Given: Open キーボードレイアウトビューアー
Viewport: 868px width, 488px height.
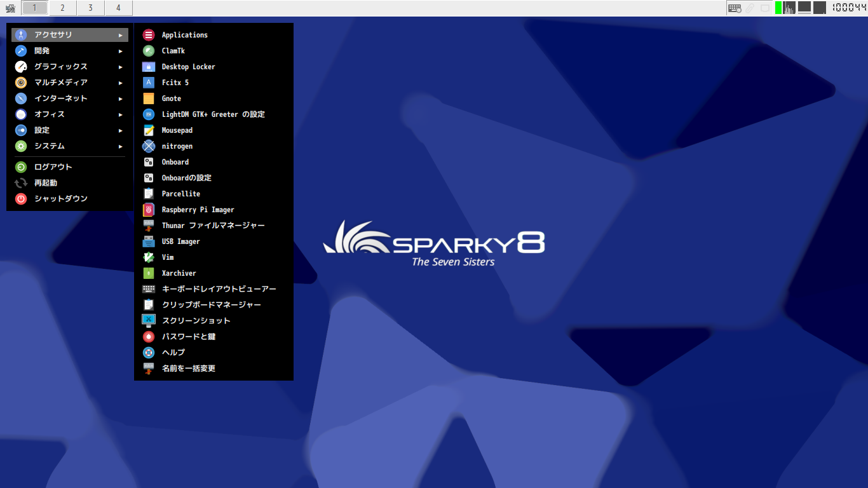Looking at the screenshot, I should (x=214, y=289).
